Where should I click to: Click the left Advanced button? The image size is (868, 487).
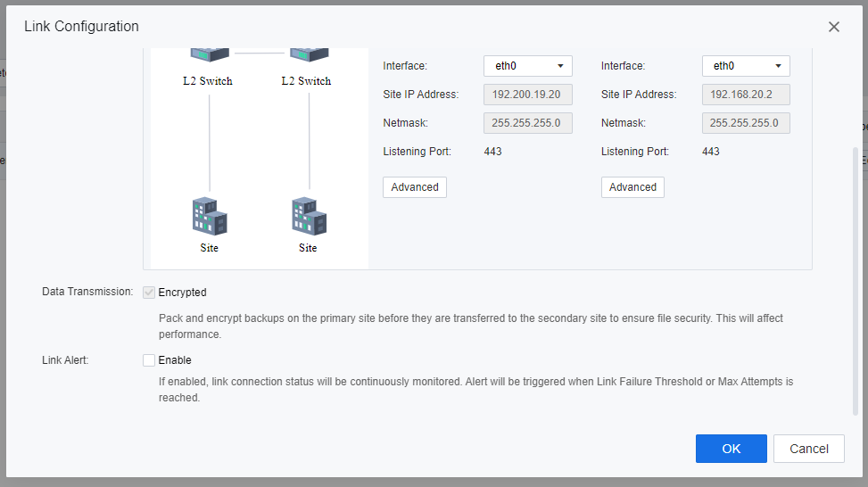(x=415, y=187)
